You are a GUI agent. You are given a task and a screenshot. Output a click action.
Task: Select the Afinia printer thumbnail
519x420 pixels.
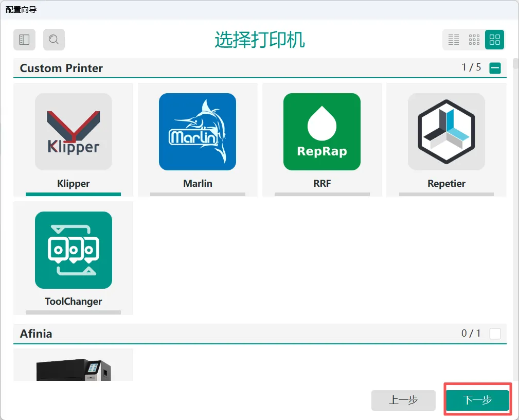74,370
